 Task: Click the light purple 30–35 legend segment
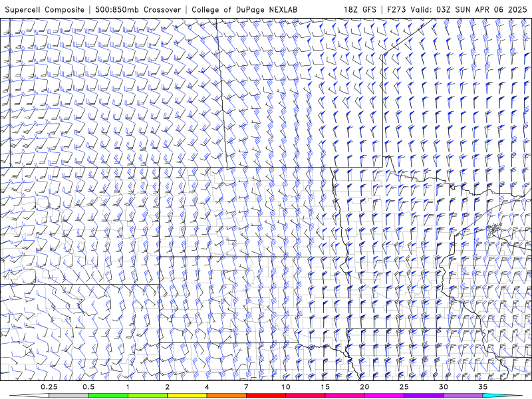tap(463, 396)
